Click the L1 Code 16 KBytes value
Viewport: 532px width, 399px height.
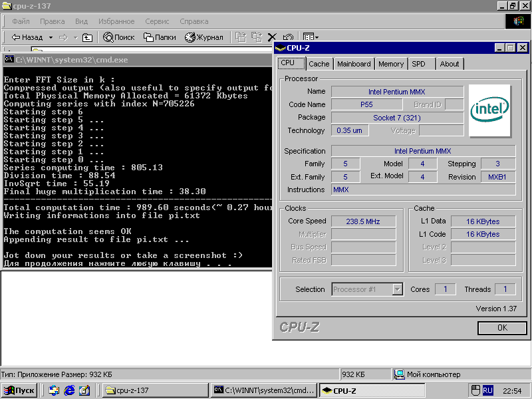(483, 234)
